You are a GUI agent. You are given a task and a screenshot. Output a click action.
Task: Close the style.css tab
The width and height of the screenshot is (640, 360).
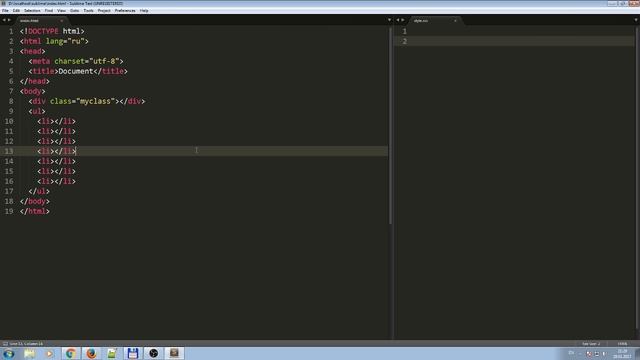(455, 20)
